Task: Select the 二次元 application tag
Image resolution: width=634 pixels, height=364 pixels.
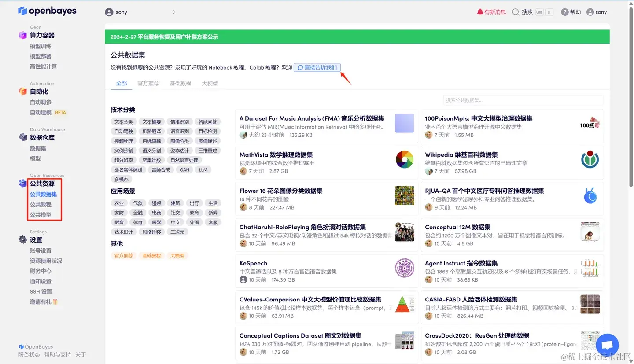Action: tap(177, 232)
